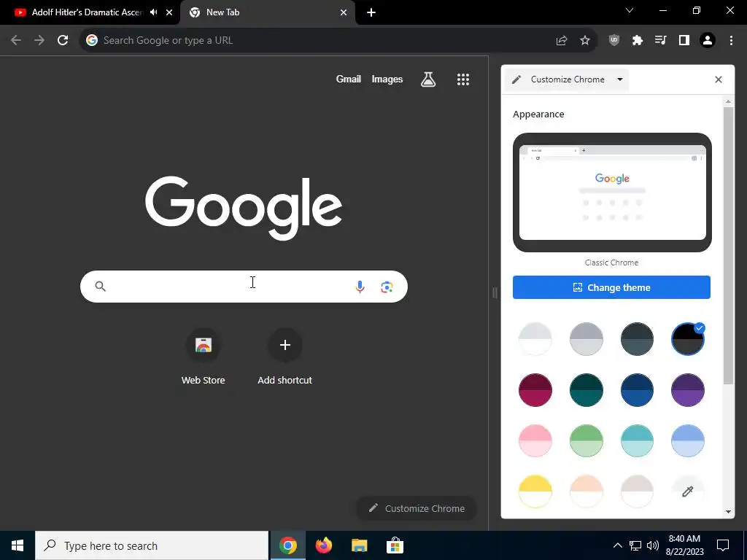Focus the Google search box
Viewport: 747px width, 560px height.
tap(244, 286)
